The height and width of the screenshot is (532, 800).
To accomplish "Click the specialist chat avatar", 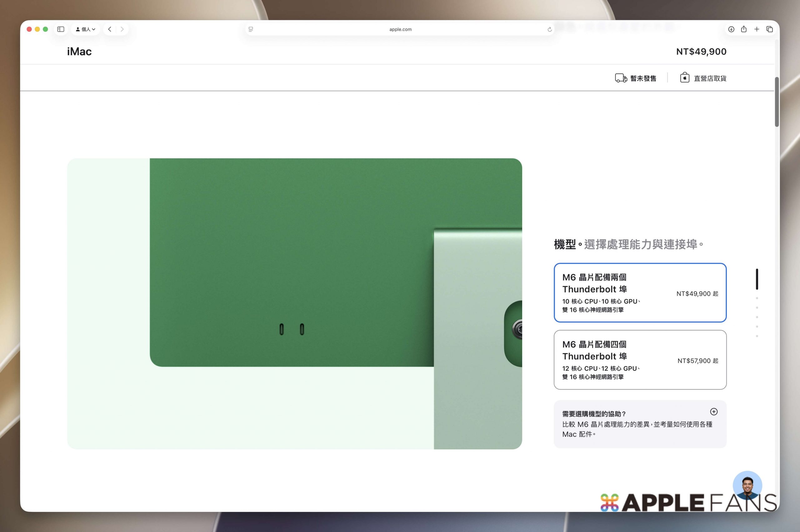I will coord(747,485).
